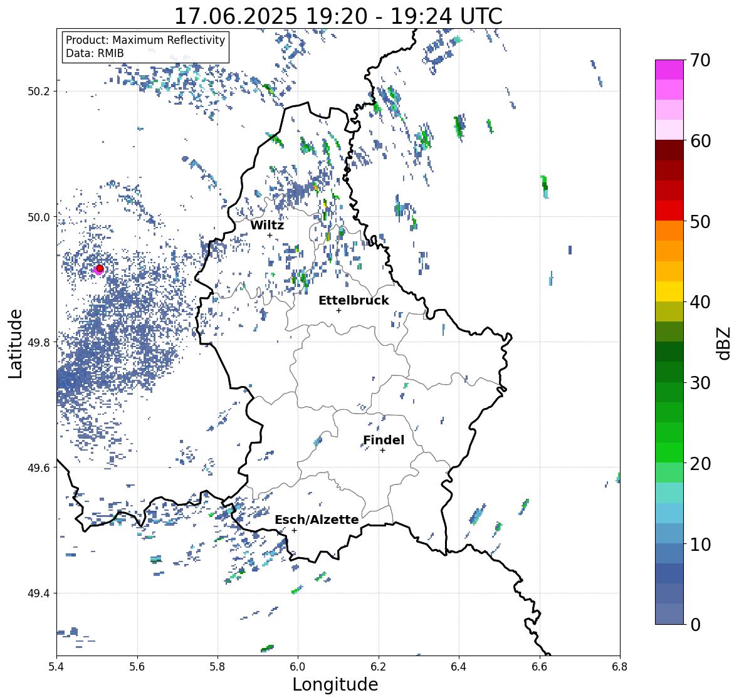Screen dimensions: 739x700
Task: Click the 5.8 longitude tick label
Action: (x=218, y=666)
